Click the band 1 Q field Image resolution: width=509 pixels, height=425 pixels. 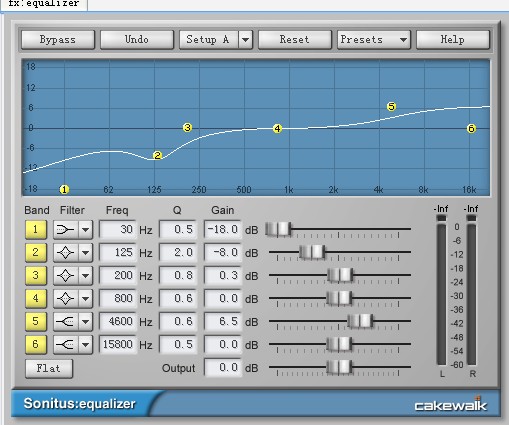click(x=178, y=229)
